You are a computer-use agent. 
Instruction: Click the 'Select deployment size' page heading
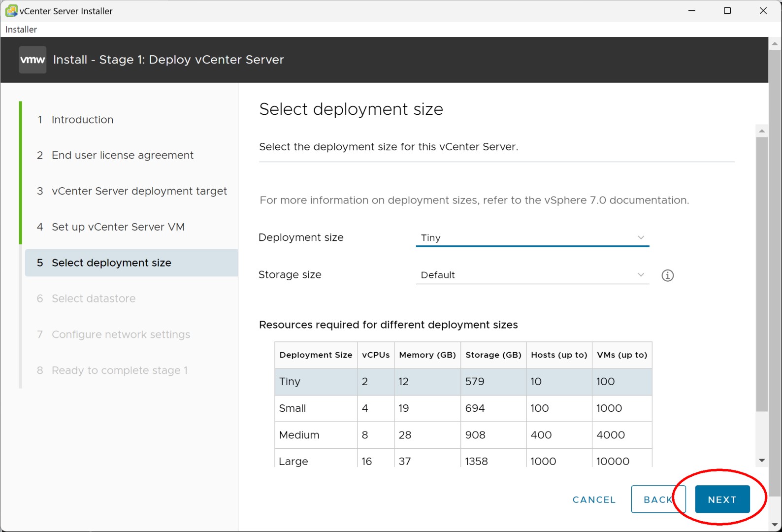tap(351, 109)
